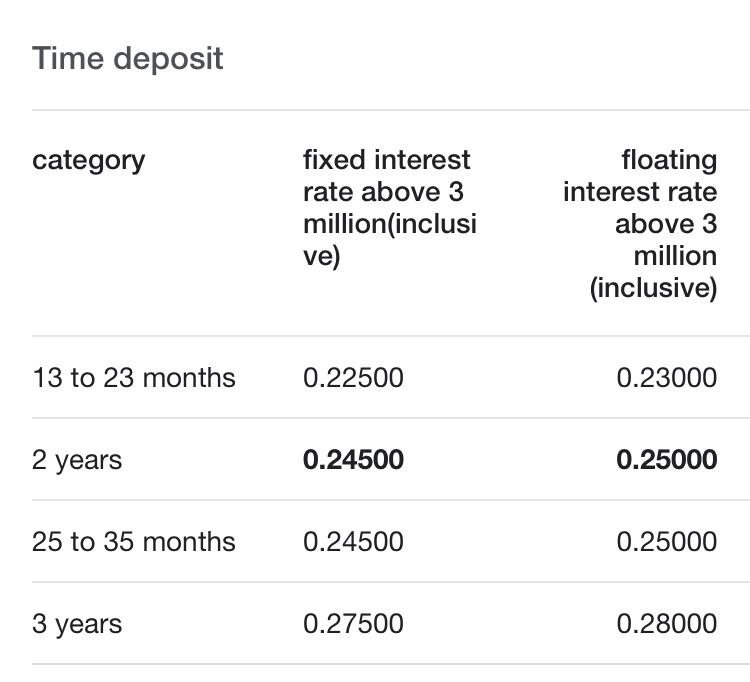Click the 3 years category label
Screen dimensions: 750x682
click(77, 624)
